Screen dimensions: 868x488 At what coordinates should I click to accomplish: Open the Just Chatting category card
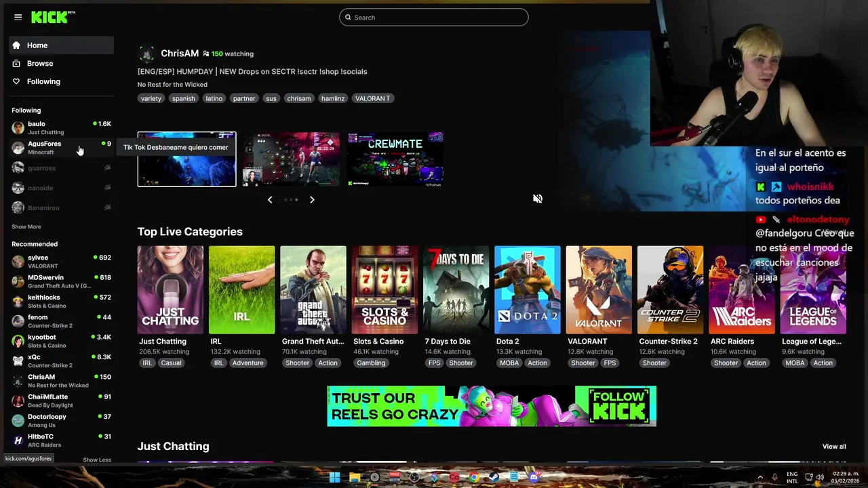(170, 290)
